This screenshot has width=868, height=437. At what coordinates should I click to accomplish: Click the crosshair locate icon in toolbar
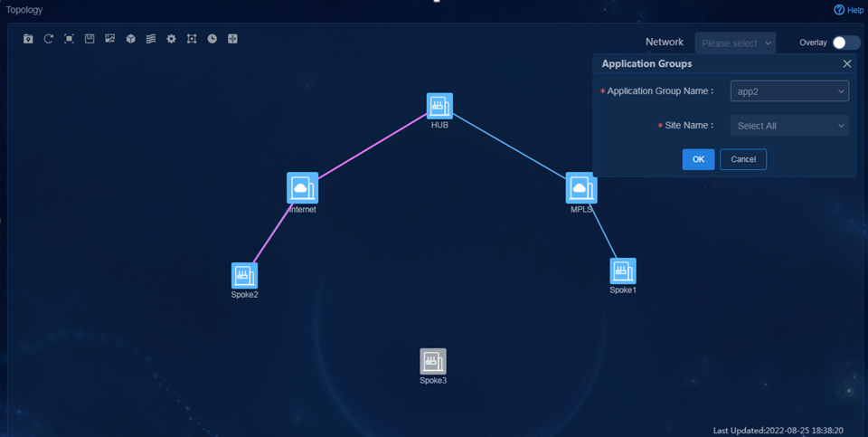pos(232,39)
